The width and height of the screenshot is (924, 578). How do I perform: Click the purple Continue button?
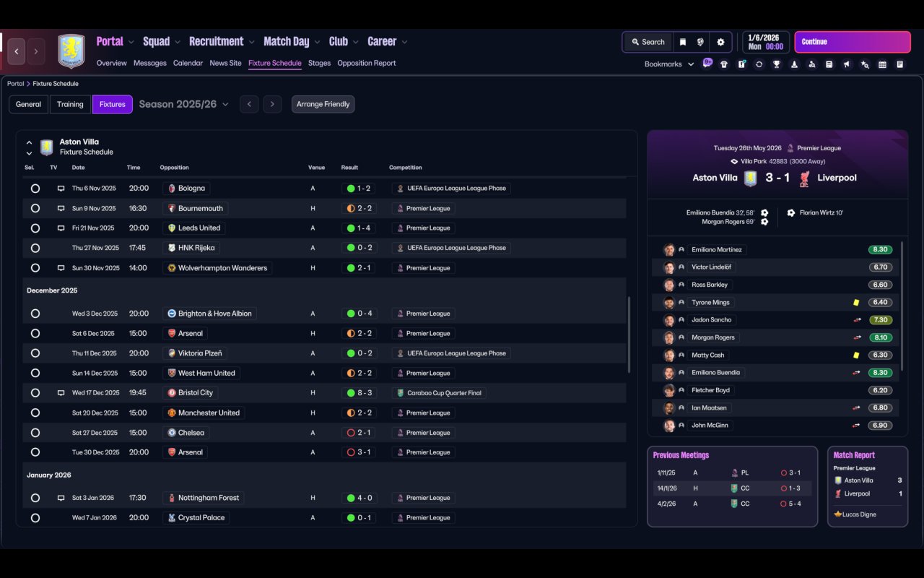[853, 42]
